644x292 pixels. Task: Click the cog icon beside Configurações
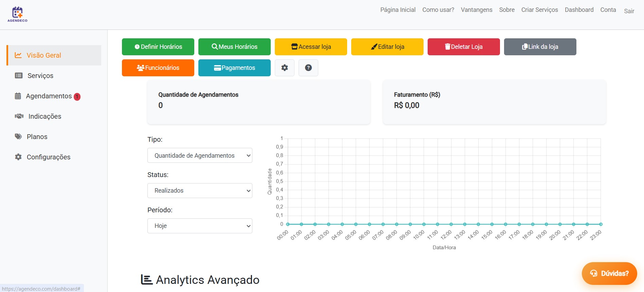click(x=18, y=157)
